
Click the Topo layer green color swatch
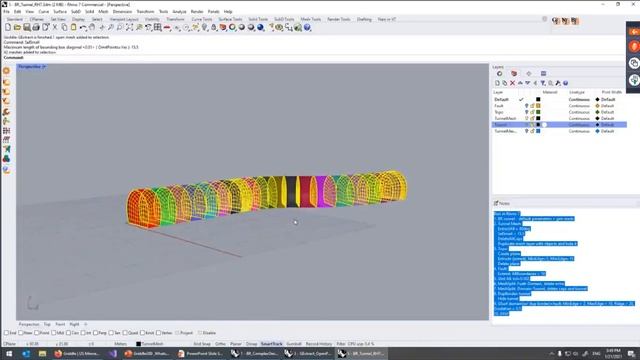click(538, 112)
